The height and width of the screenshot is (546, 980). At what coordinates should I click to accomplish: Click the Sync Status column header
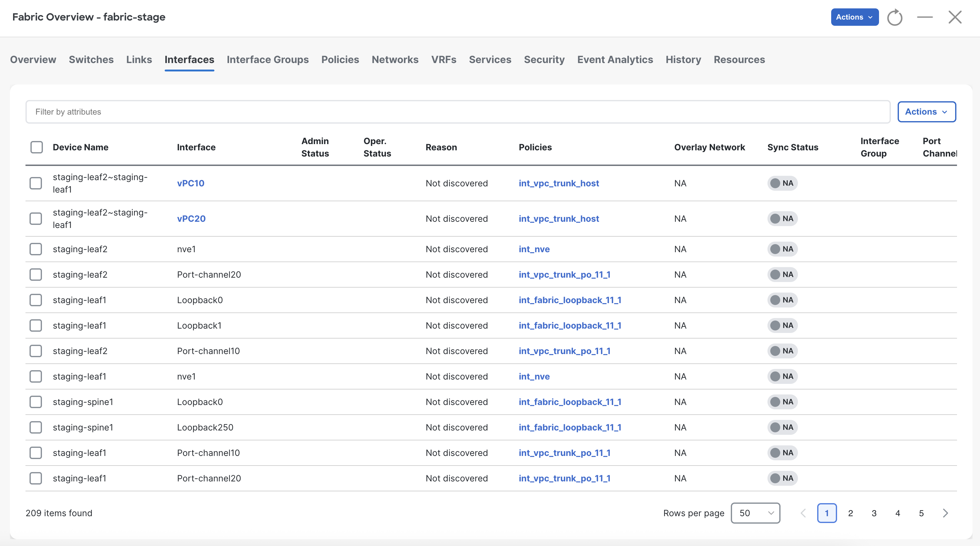[793, 147]
